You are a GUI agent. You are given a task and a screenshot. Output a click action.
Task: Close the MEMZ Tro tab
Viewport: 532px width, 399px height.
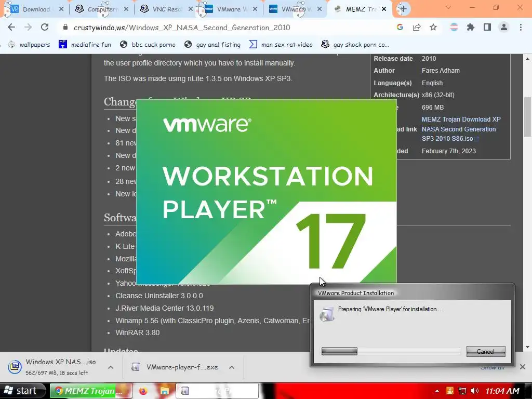click(x=384, y=9)
